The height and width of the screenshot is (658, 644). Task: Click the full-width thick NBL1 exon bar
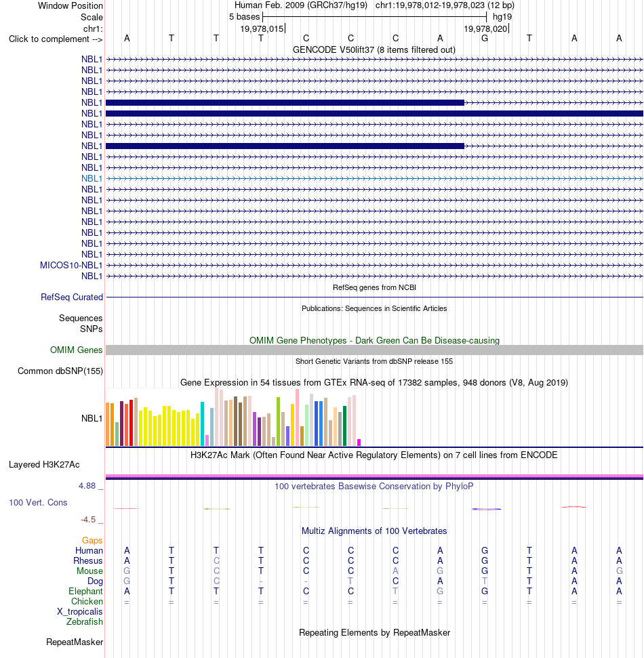(x=374, y=113)
